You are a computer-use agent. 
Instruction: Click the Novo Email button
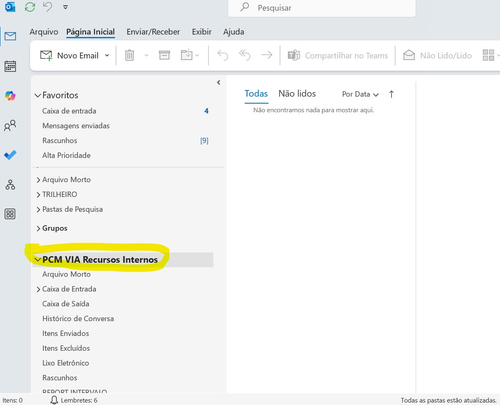click(x=69, y=55)
